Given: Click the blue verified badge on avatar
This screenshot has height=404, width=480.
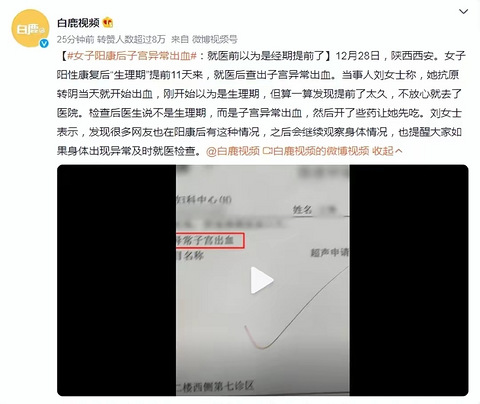Looking at the screenshot, I should [x=44, y=43].
